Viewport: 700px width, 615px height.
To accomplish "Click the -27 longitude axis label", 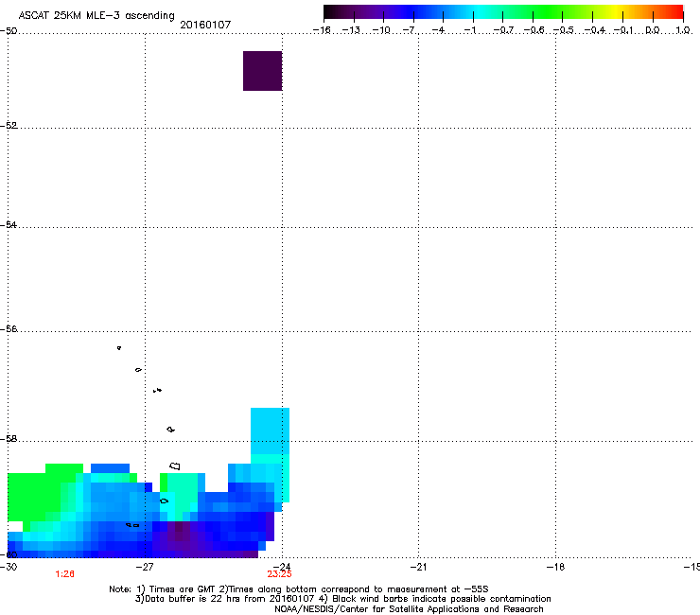I will tap(145, 567).
